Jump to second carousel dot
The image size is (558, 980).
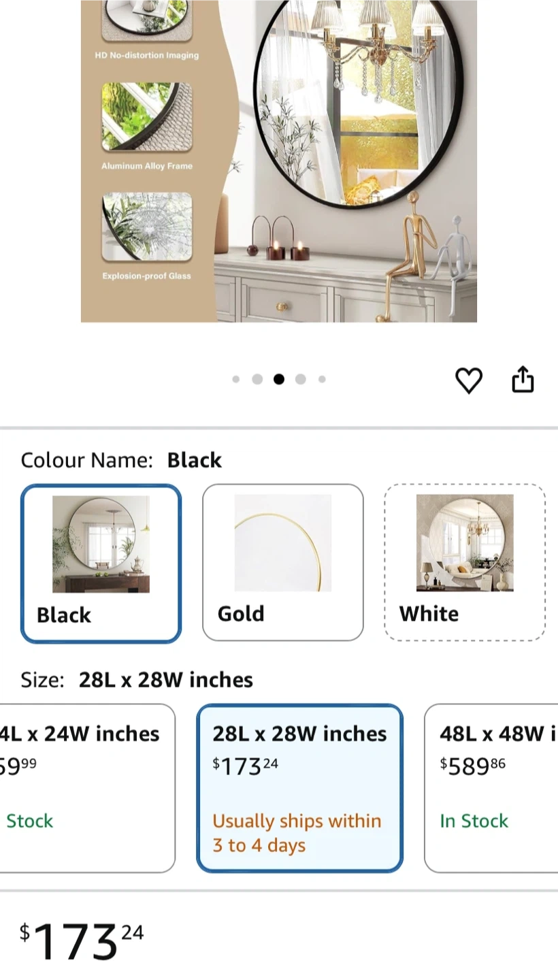tap(257, 379)
